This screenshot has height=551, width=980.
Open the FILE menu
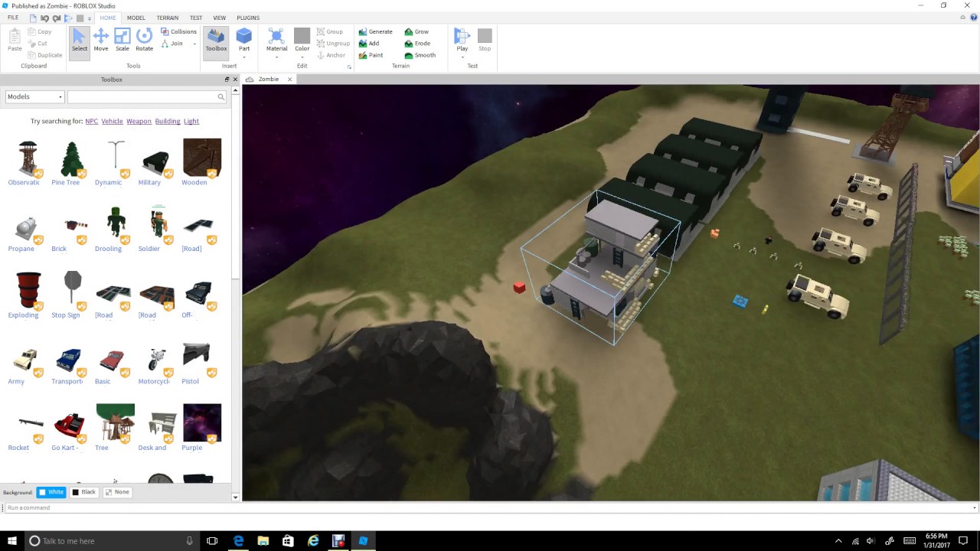click(x=13, y=18)
